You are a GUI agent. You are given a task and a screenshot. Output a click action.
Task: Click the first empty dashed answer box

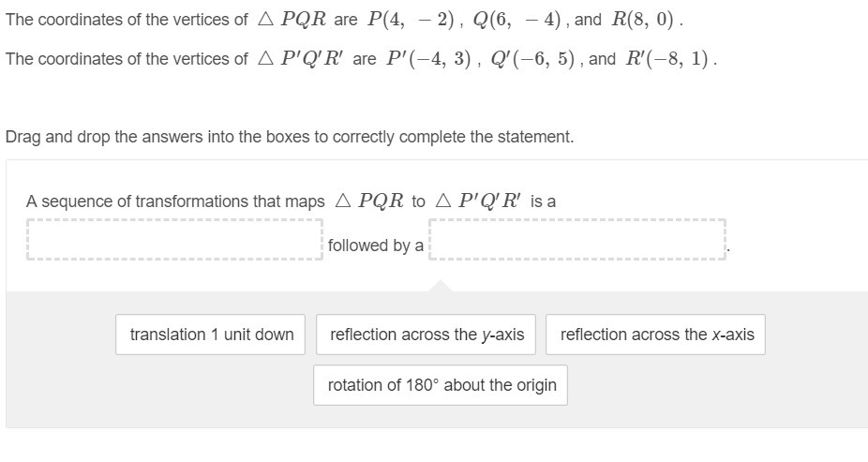point(174,240)
